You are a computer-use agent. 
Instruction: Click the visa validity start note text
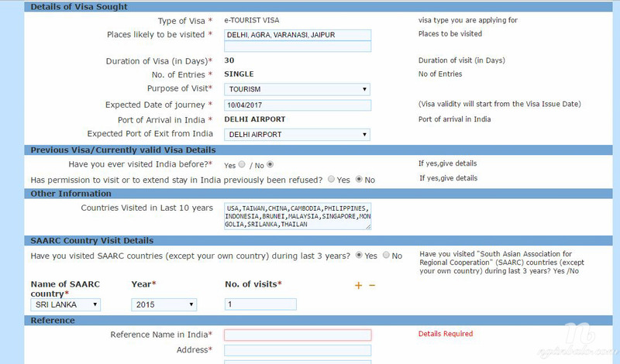pos(500,104)
